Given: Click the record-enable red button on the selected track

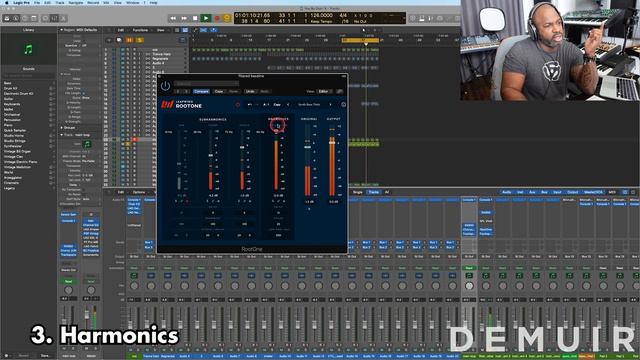Looking at the screenshot, I should tap(134, 140).
